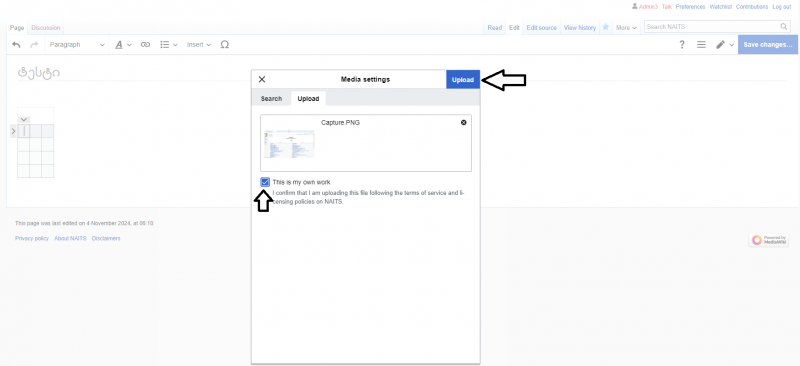This screenshot has height=366, width=800.
Task: Open the Edit source tab
Action: click(x=541, y=28)
